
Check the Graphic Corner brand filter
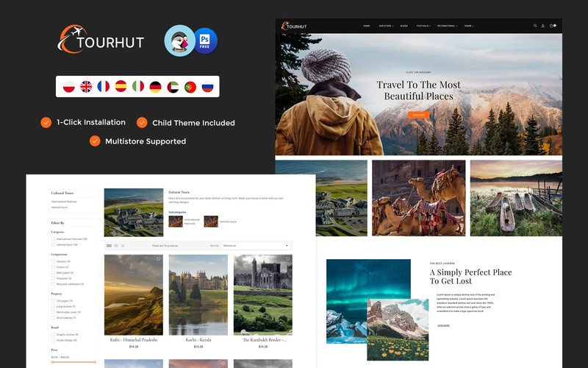tap(53, 334)
